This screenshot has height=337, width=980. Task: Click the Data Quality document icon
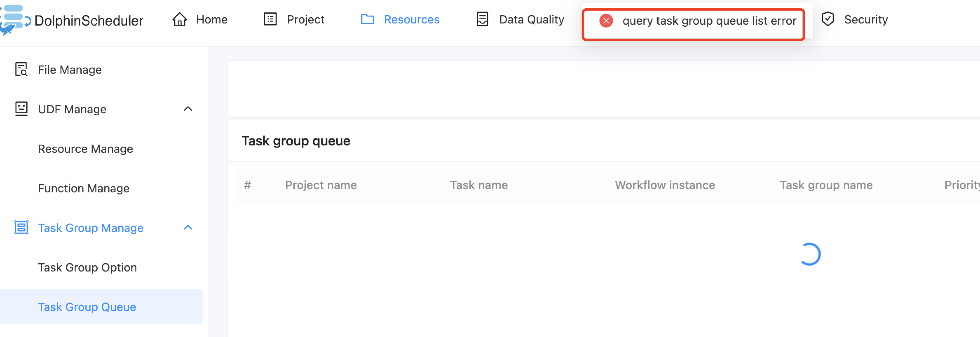[x=482, y=19]
